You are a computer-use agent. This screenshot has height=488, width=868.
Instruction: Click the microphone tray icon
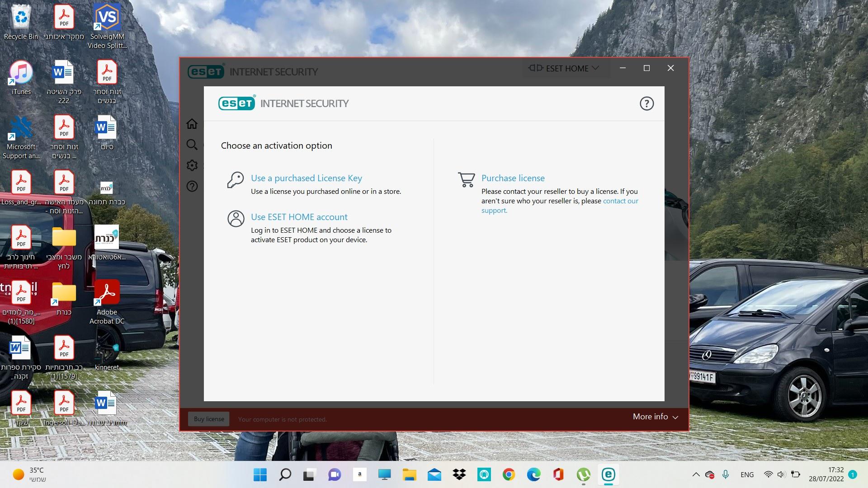[725, 474]
